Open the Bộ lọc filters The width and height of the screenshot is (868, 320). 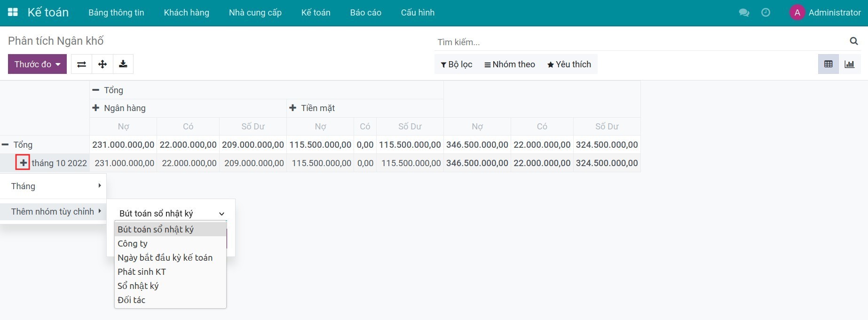coord(456,64)
